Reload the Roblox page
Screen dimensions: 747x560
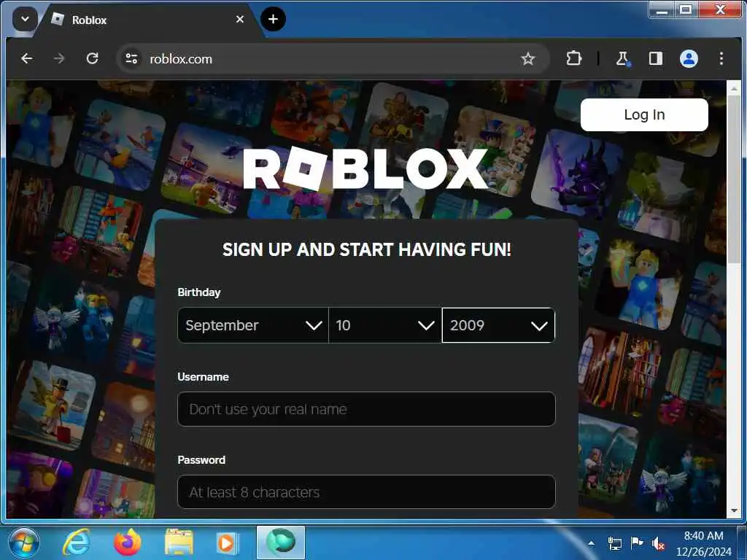[x=93, y=58]
